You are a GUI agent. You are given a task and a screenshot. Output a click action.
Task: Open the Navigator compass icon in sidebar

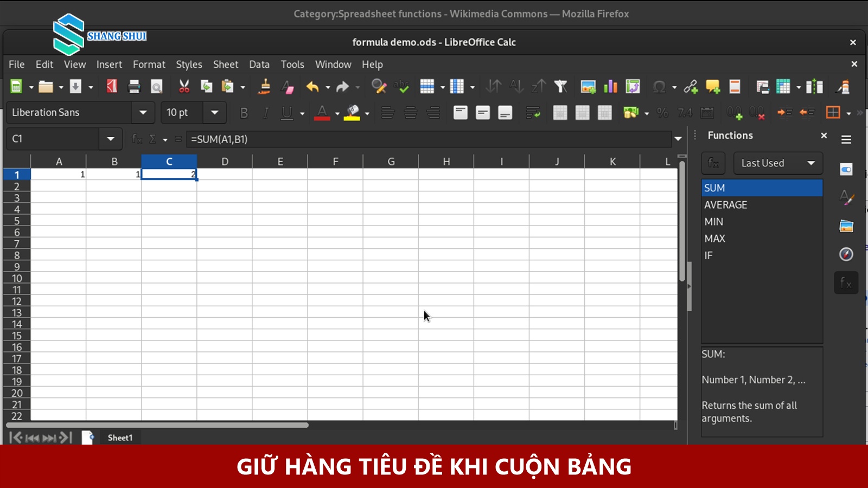click(846, 254)
